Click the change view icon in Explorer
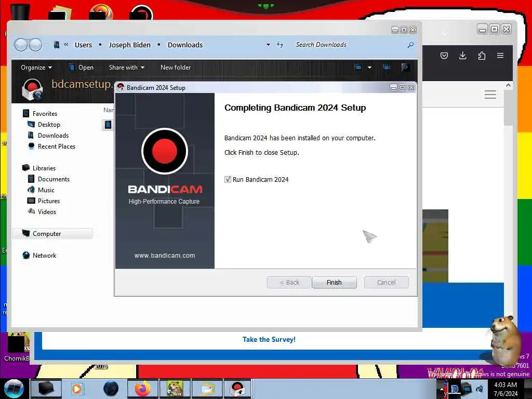 pyautogui.click(x=358, y=68)
